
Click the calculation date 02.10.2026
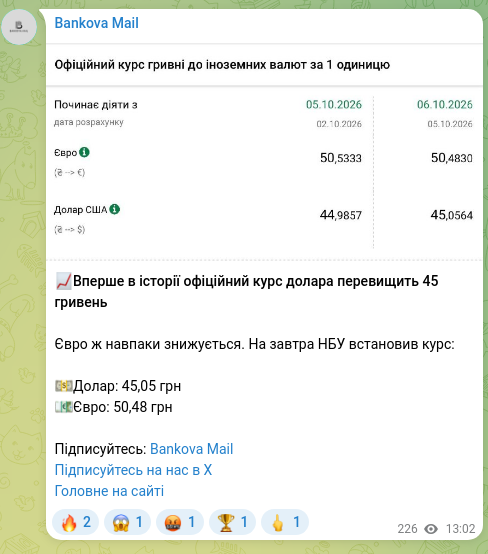click(x=339, y=124)
